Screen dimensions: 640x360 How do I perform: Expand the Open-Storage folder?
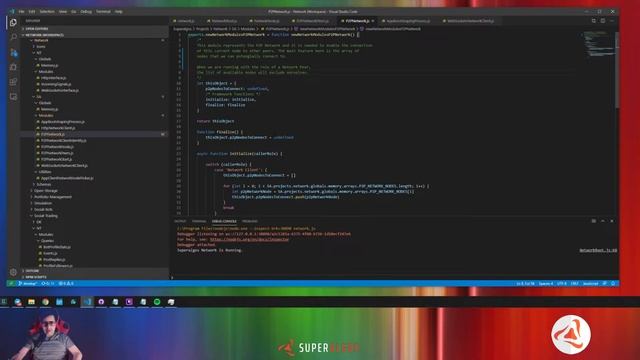click(x=45, y=191)
